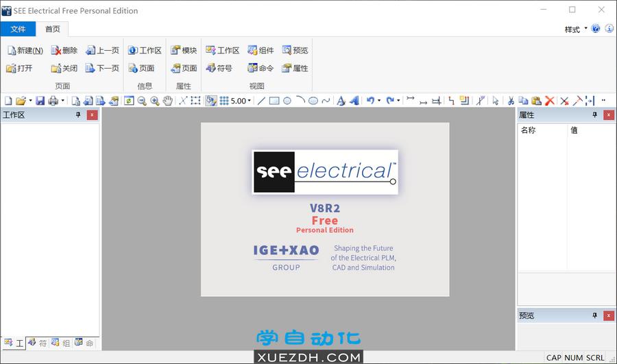Click the info about icon
This screenshot has height=364, width=617.
pos(609,29)
